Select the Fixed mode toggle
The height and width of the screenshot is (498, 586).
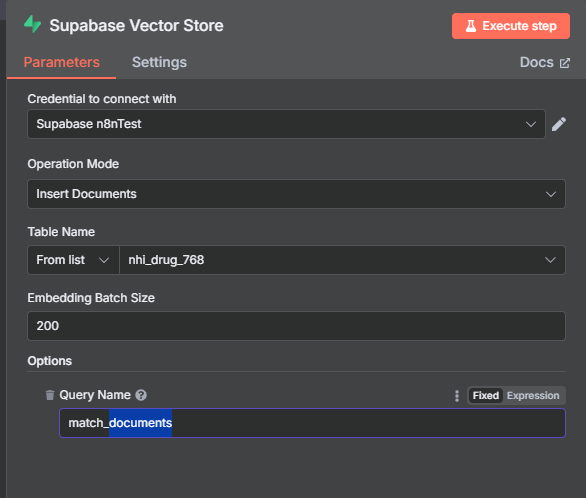(485, 395)
